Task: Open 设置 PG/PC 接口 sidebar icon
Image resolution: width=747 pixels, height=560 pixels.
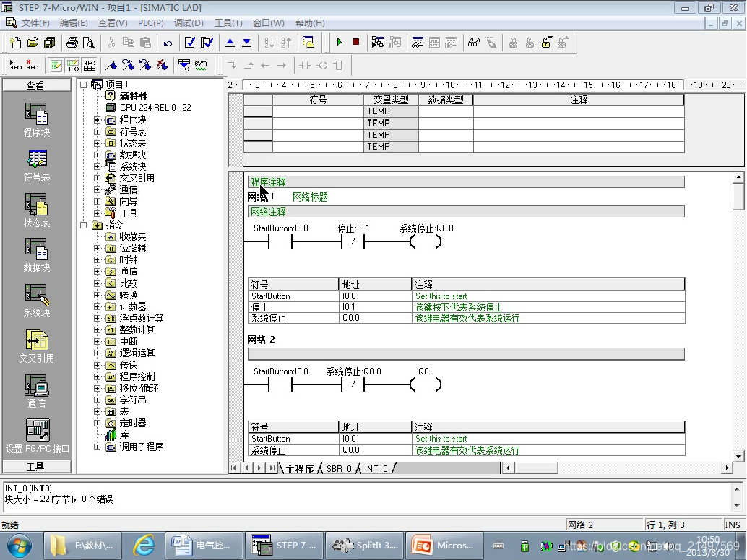Action: pyautogui.click(x=37, y=436)
